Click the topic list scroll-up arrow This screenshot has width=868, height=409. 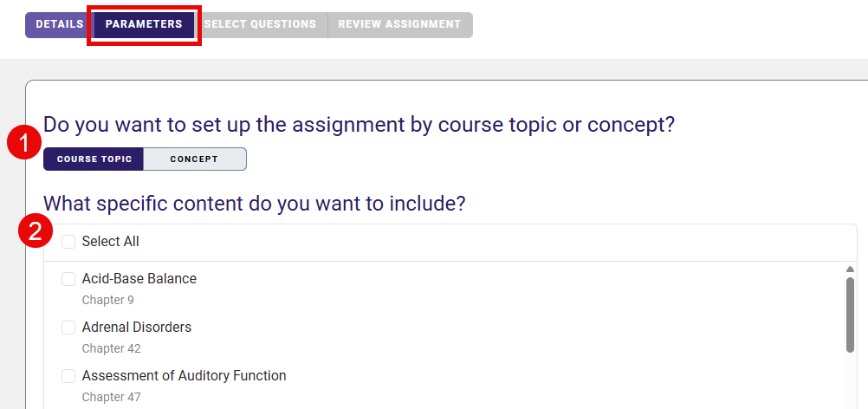[851, 269]
